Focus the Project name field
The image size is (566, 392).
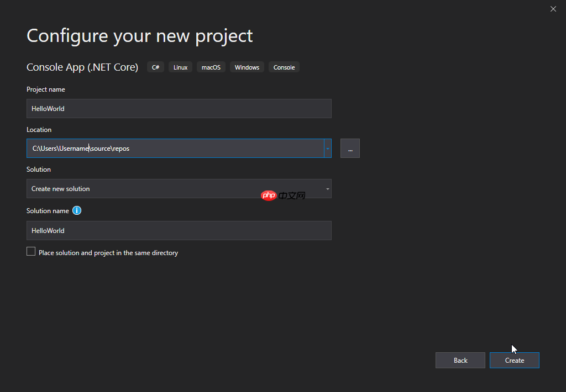[179, 109]
